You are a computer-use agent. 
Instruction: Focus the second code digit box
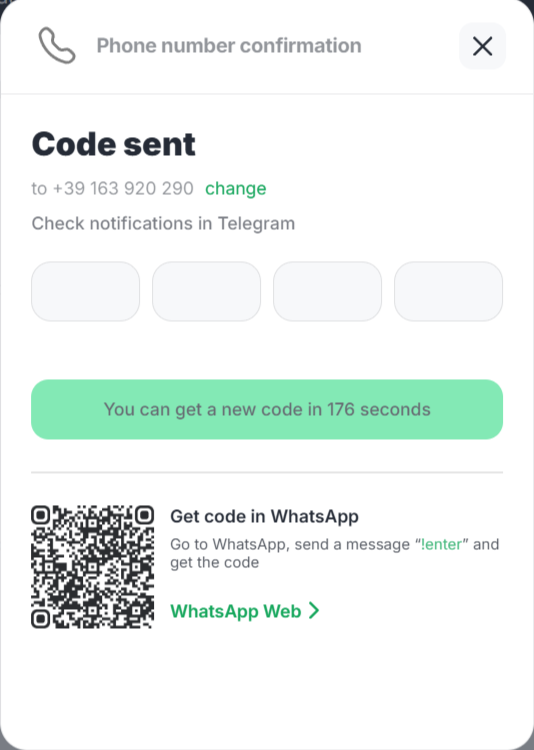click(x=207, y=291)
